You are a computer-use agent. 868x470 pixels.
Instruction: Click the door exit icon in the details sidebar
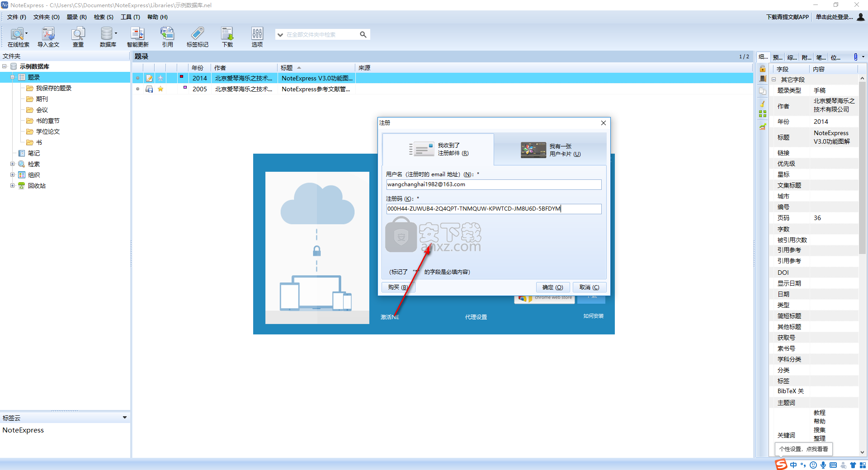pos(763,79)
